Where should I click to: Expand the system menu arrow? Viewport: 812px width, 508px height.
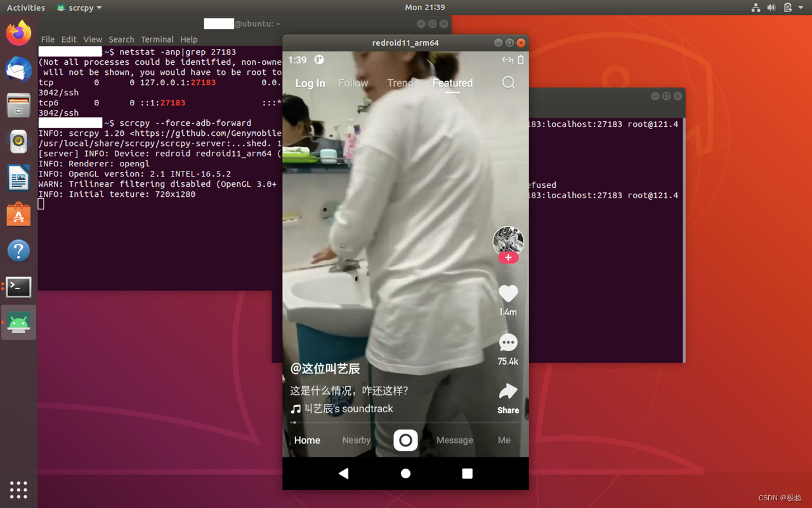(802, 8)
